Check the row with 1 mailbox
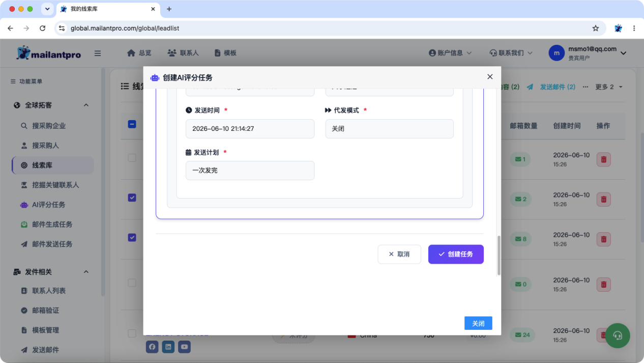This screenshot has height=363, width=644. pos(132,158)
